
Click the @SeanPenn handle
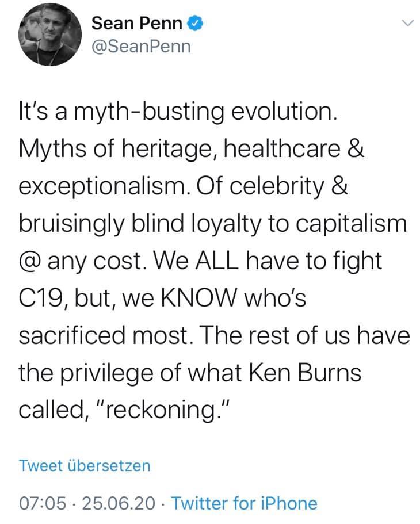(x=141, y=47)
